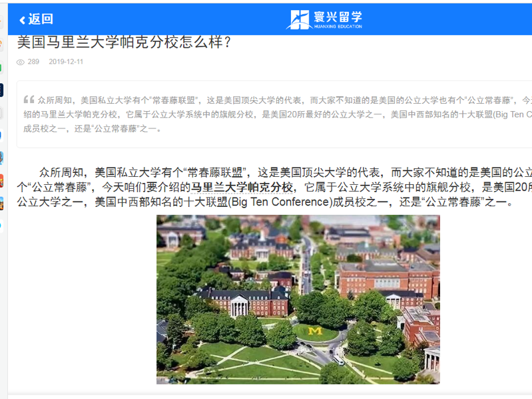The image size is (532, 399).
Task: Select the view count number 289
Action: click(33, 62)
